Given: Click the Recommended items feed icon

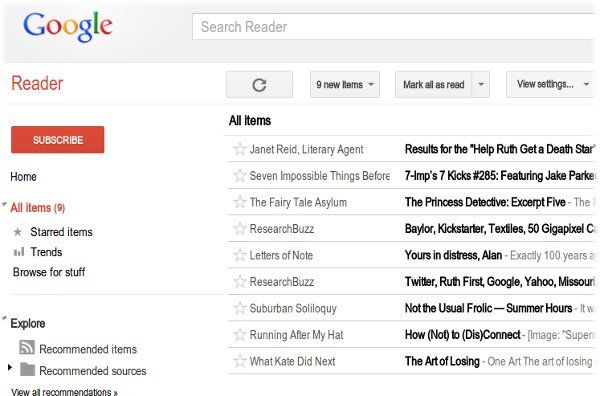Looking at the screenshot, I should pos(27,347).
